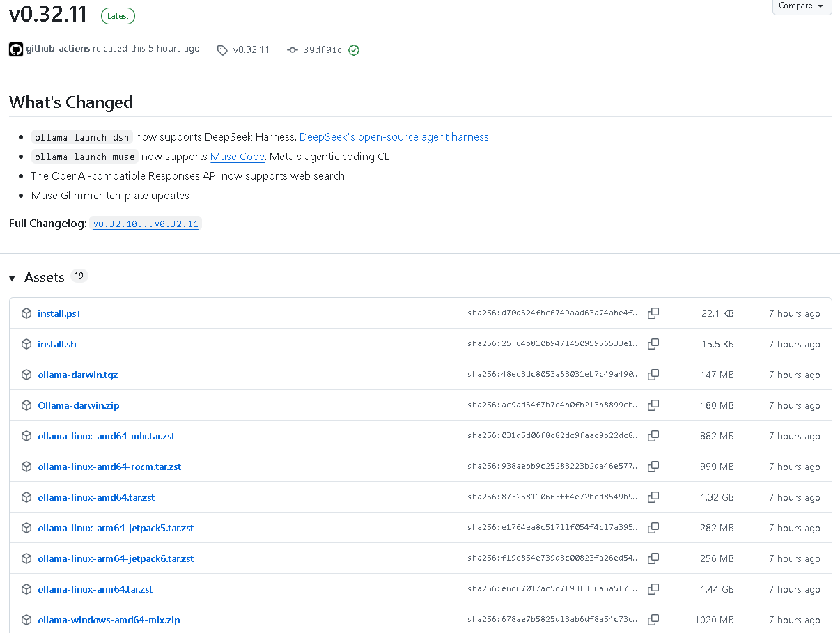The height and width of the screenshot is (633, 840).
Task: Click the Latest release badge
Action: (118, 16)
